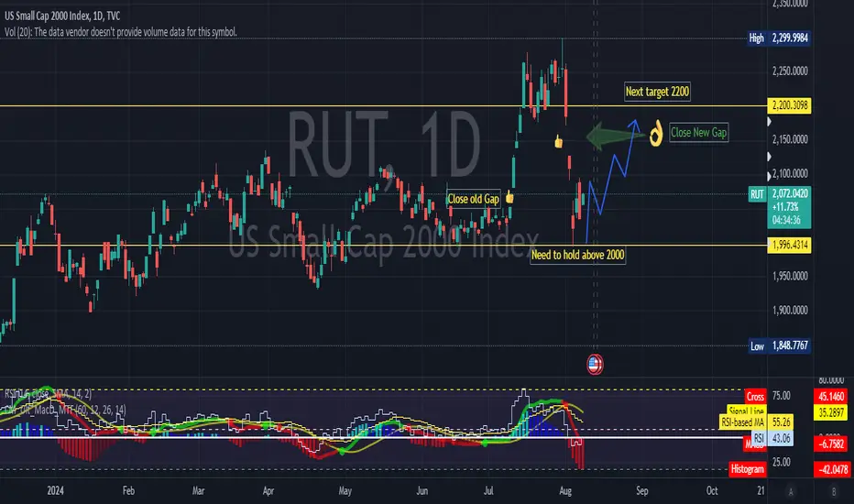Click the Histogram value -42.0478
The height and width of the screenshot is (504, 854).
pos(831,469)
